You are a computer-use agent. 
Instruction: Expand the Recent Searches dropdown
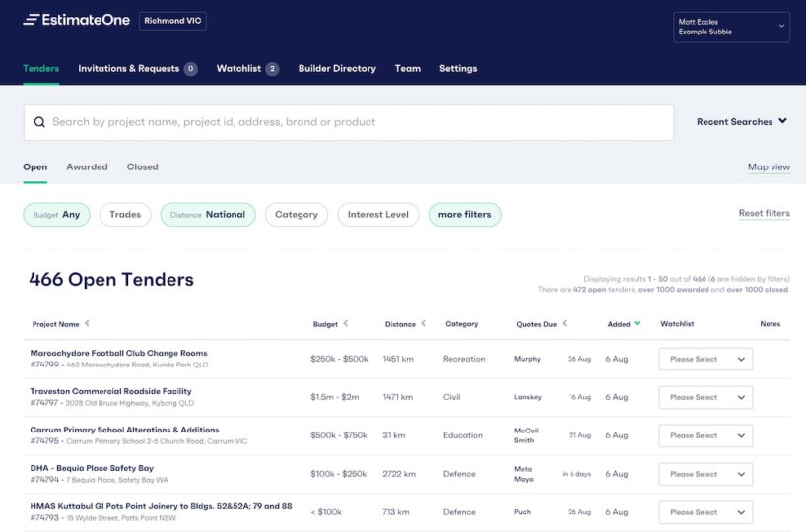point(742,122)
